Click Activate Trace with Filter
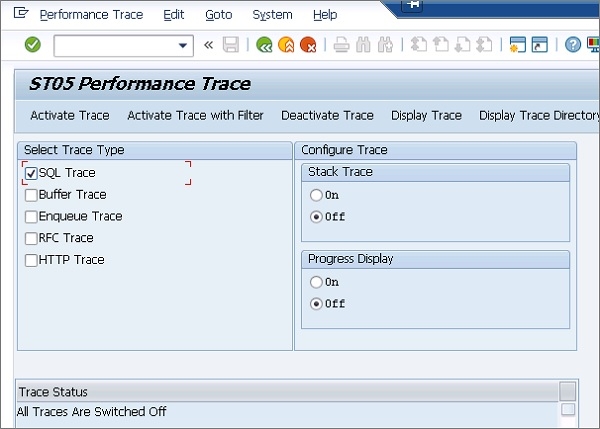600x429 pixels. pyautogui.click(x=195, y=115)
